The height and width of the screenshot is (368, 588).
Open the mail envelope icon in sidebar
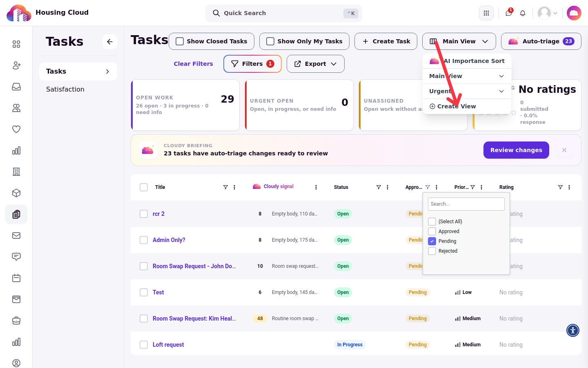coord(16,236)
